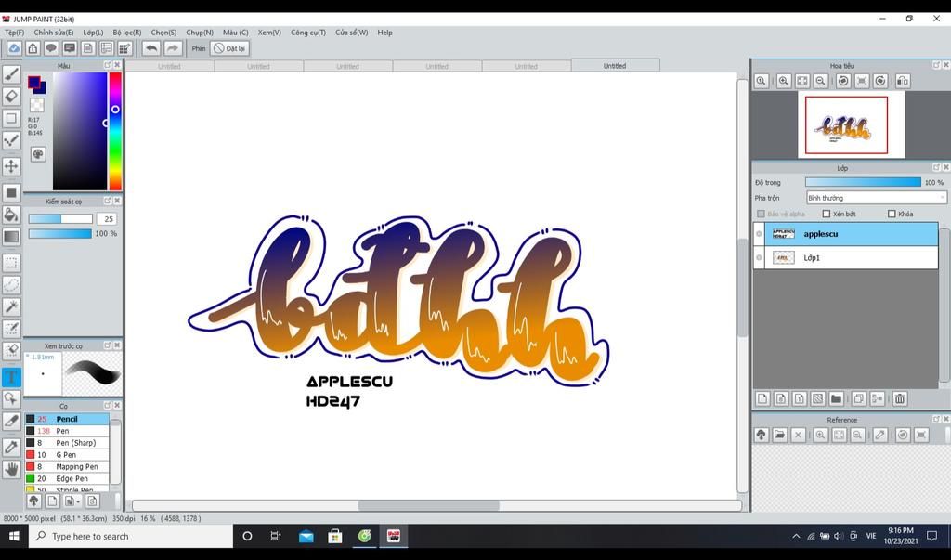The width and height of the screenshot is (951, 560).
Task: Undock the Lớp panel via float icon
Action: [936, 167]
